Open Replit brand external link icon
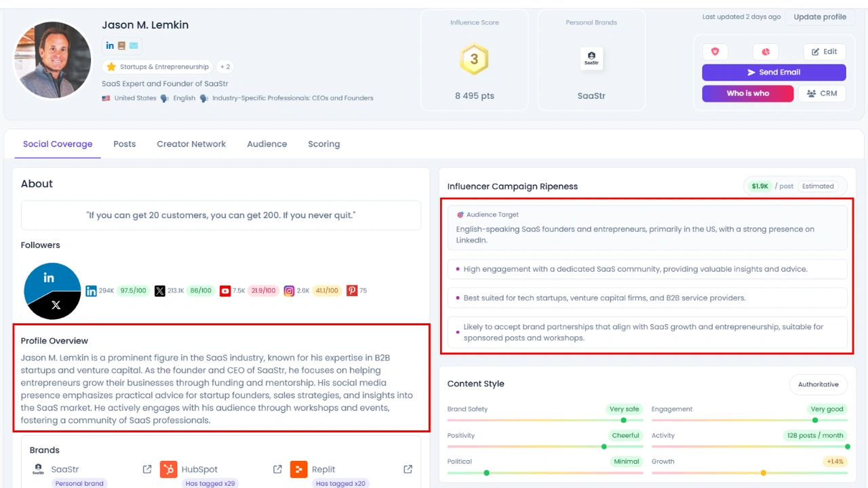868x488 pixels. click(x=408, y=469)
